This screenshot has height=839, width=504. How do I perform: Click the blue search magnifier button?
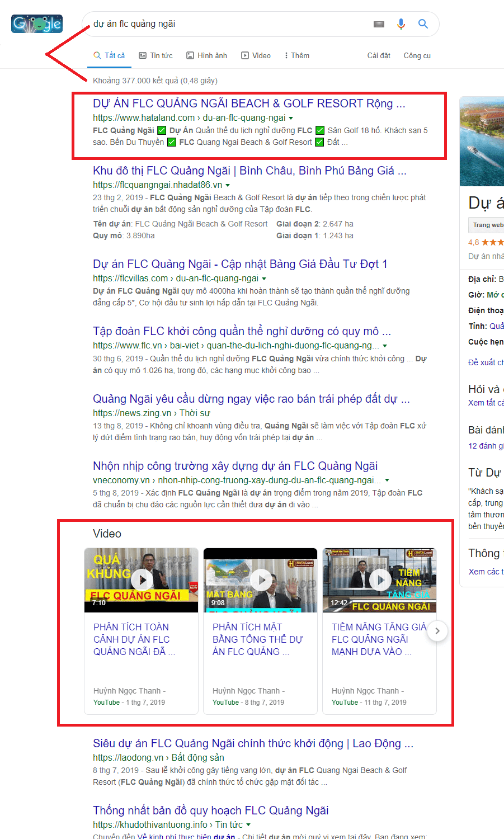coord(423,24)
